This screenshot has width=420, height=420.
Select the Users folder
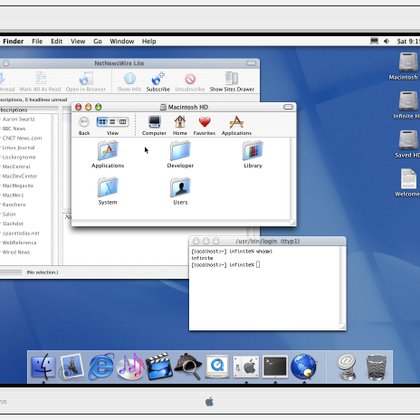tap(180, 191)
